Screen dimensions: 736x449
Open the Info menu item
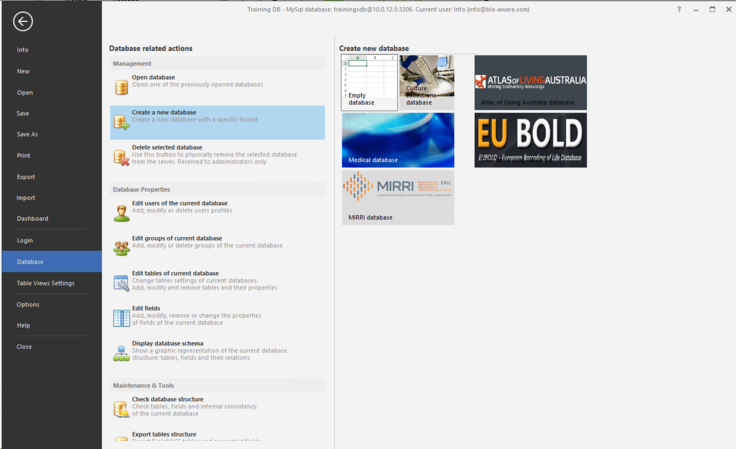[23, 50]
